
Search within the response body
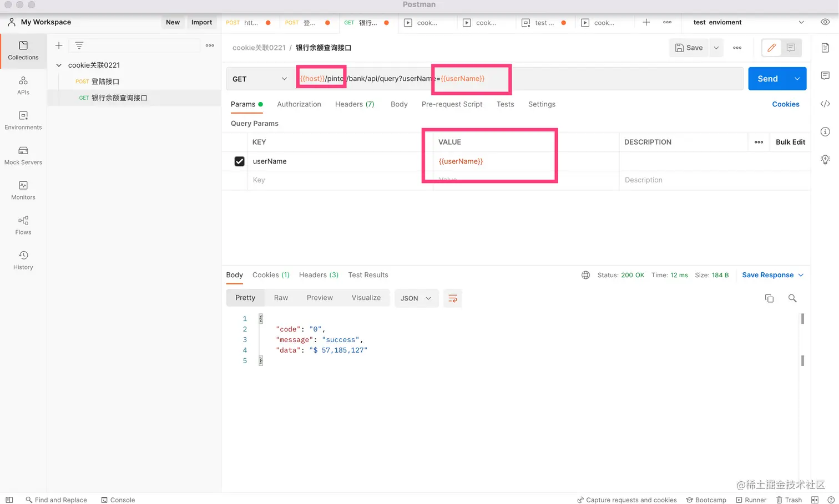[792, 298]
